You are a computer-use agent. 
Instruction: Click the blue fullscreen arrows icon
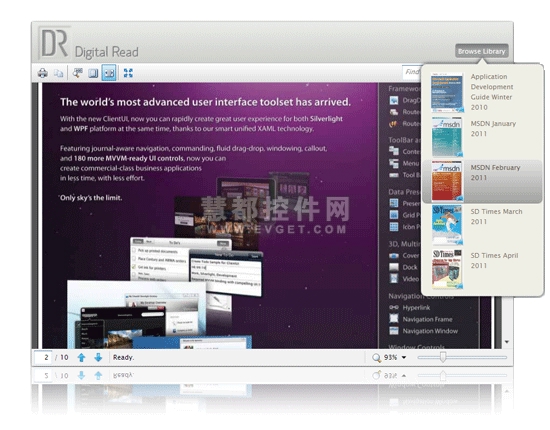128,73
